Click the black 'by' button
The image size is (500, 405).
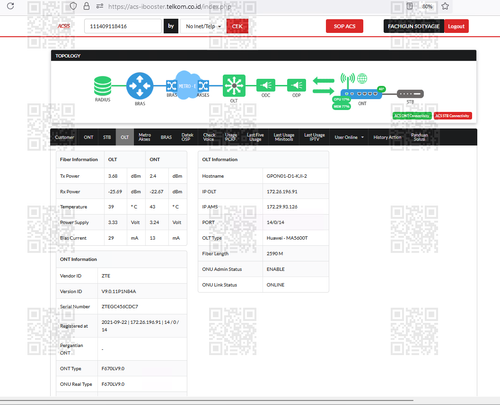[x=171, y=26]
